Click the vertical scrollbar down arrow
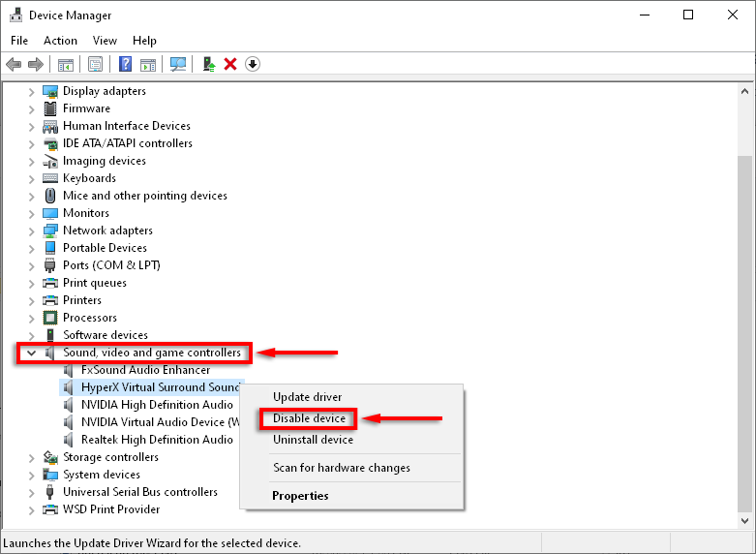The height and width of the screenshot is (554, 756). click(744, 520)
